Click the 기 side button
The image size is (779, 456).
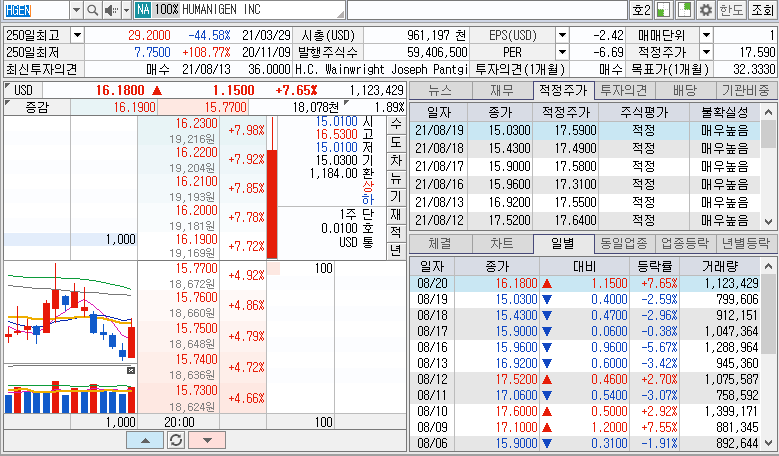coord(395,196)
